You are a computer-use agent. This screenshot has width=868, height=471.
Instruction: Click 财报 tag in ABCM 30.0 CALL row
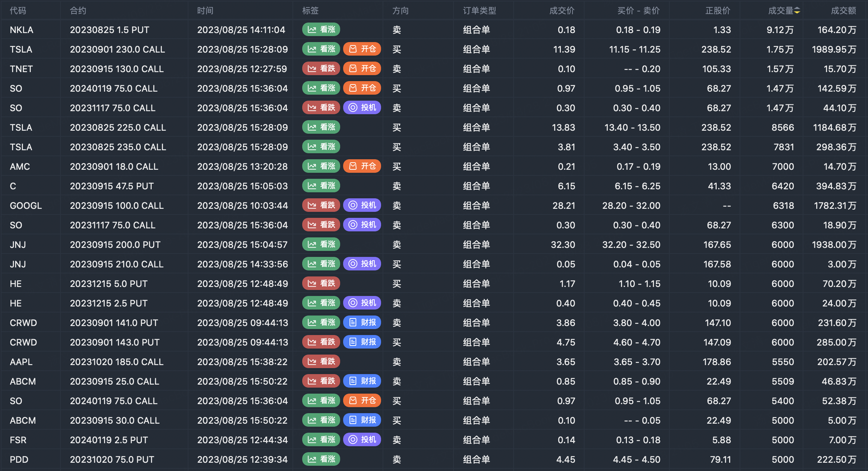(362, 420)
